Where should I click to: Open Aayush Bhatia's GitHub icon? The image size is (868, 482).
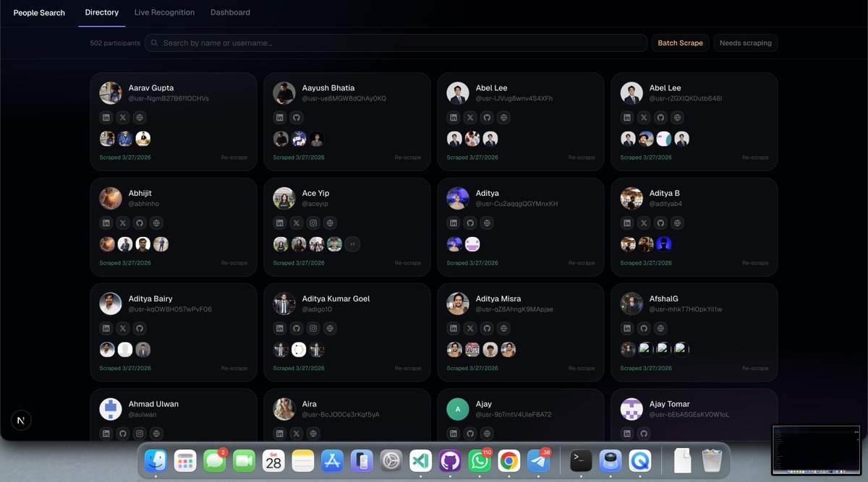pos(297,117)
